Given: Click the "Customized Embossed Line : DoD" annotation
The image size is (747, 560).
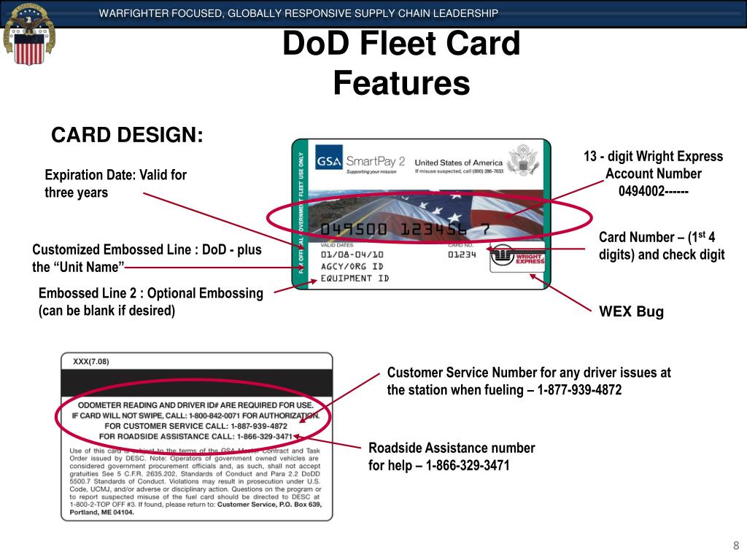Looking at the screenshot, I should coord(147,258).
